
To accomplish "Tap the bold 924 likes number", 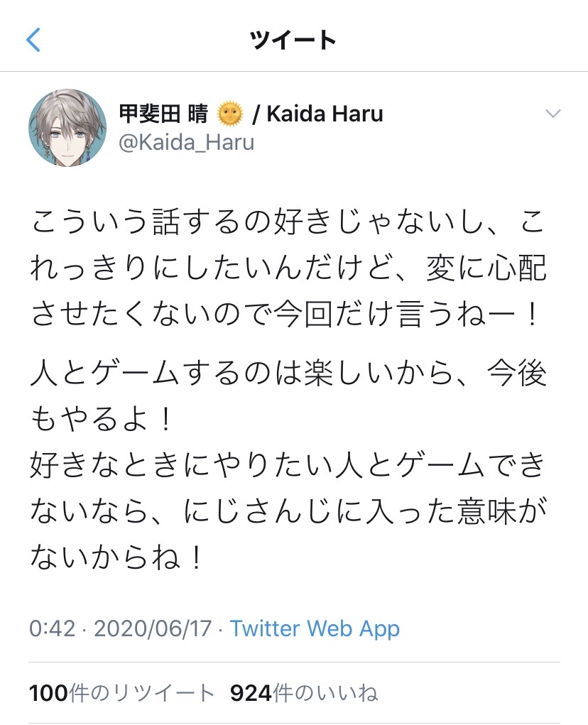I will click(x=251, y=693).
